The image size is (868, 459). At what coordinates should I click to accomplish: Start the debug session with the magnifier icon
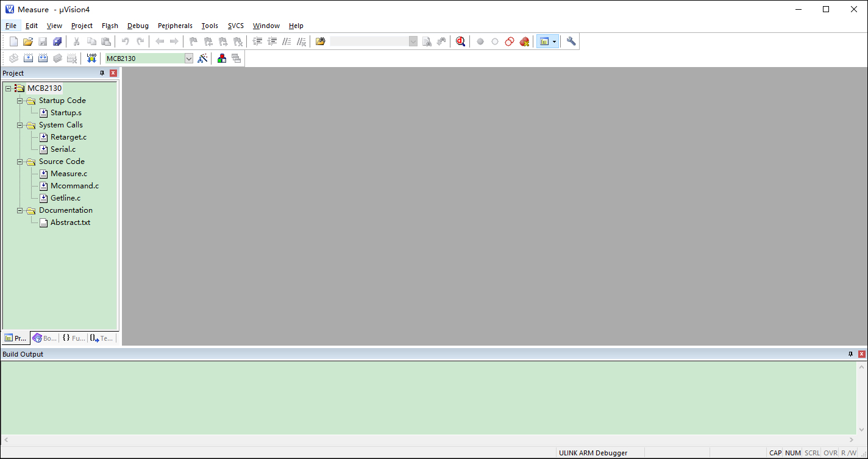tap(461, 41)
